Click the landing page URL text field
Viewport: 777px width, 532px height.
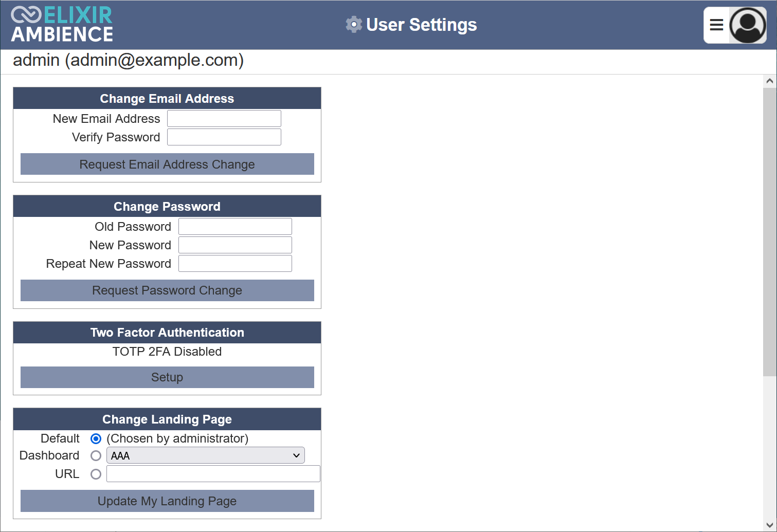pyautogui.click(x=213, y=474)
